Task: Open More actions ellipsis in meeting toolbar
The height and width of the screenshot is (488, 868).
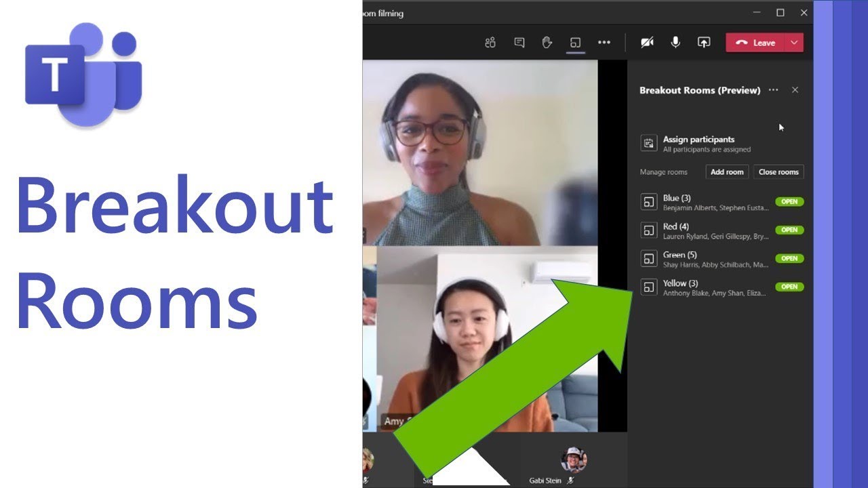Action: pos(604,43)
